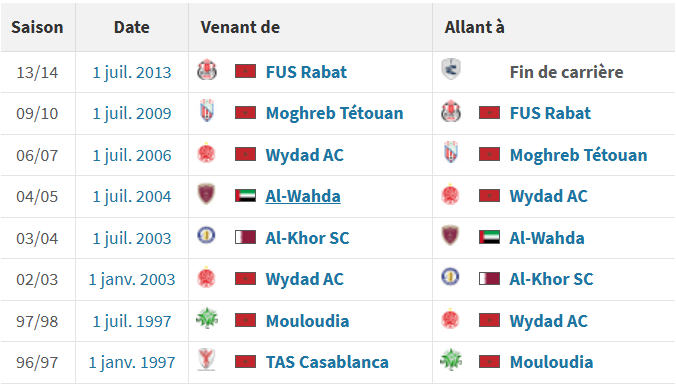Click the Al-Khor SC crest in 03/04 row
The height and width of the screenshot is (385, 676).
(207, 235)
